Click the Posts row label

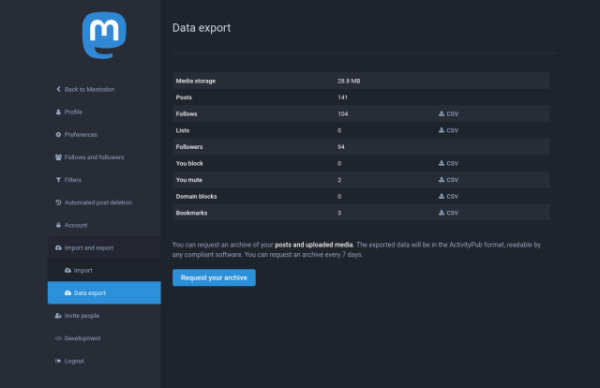[184, 97]
